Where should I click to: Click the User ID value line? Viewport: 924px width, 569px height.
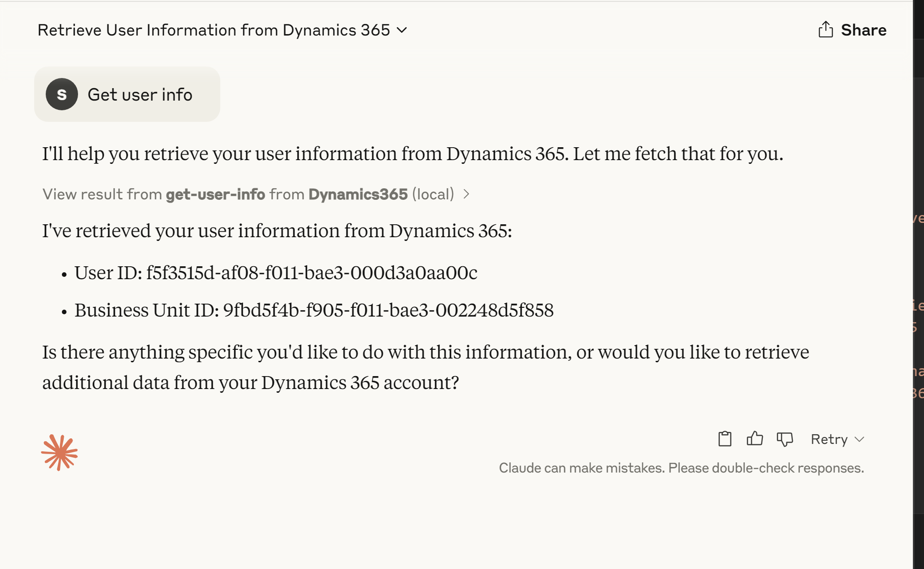tap(276, 273)
